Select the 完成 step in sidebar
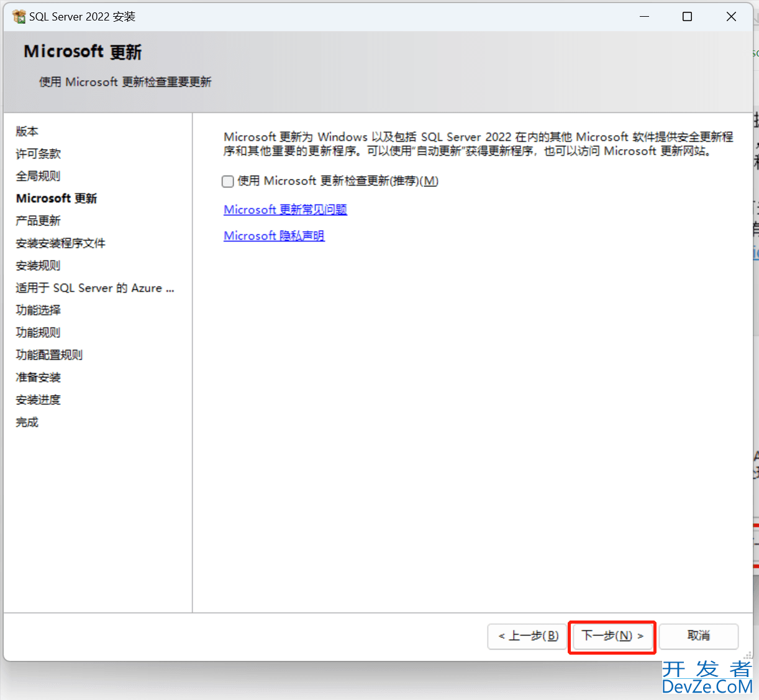The height and width of the screenshot is (700, 759). pos(27,422)
